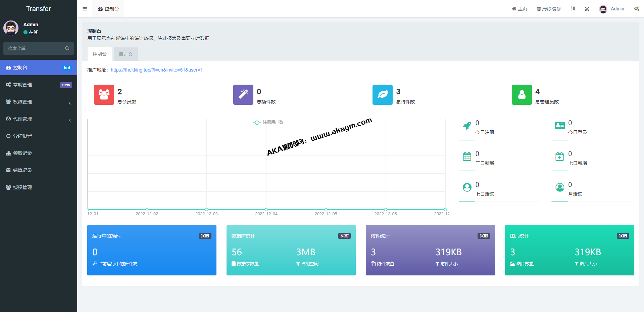Open the thekking.top promotion link
The image size is (644, 312).
click(x=156, y=70)
